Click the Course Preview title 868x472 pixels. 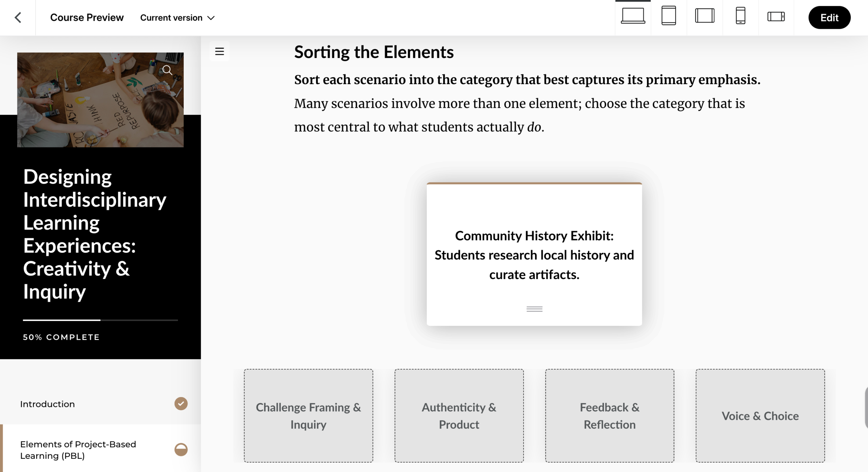point(87,18)
